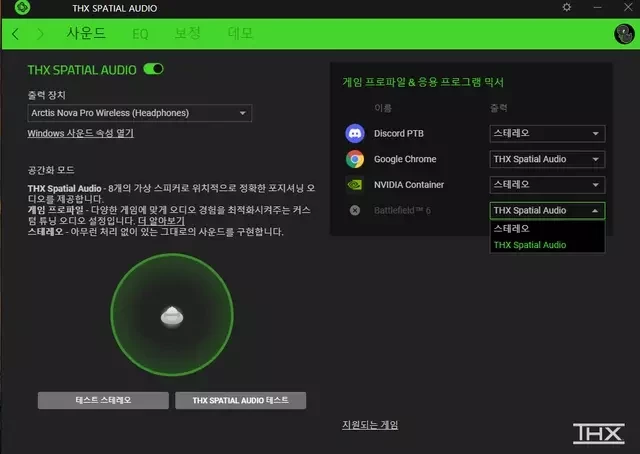Screen dimensions: 640x454
Task: Click the 테스트 스테레오 button
Action: point(103,401)
